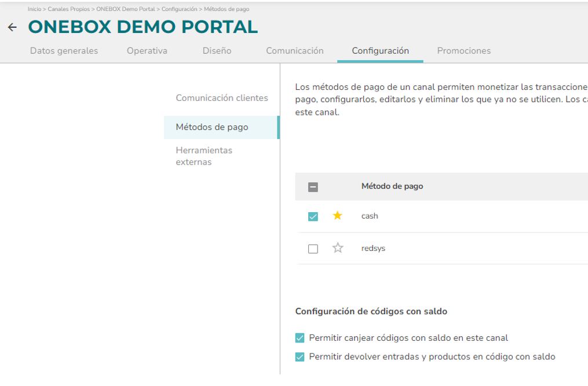588x386 pixels.
Task: Go to Canales Propios breadcrumb
Action: (x=68, y=9)
